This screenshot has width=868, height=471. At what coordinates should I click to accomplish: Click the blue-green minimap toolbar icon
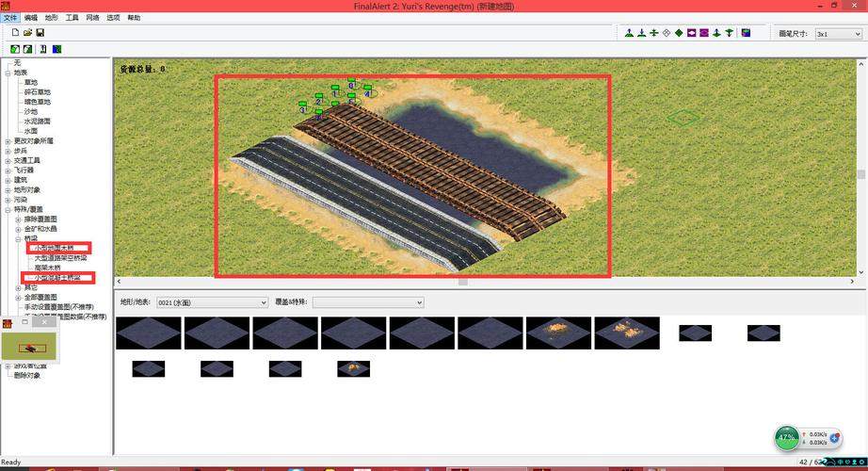(x=57, y=49)
